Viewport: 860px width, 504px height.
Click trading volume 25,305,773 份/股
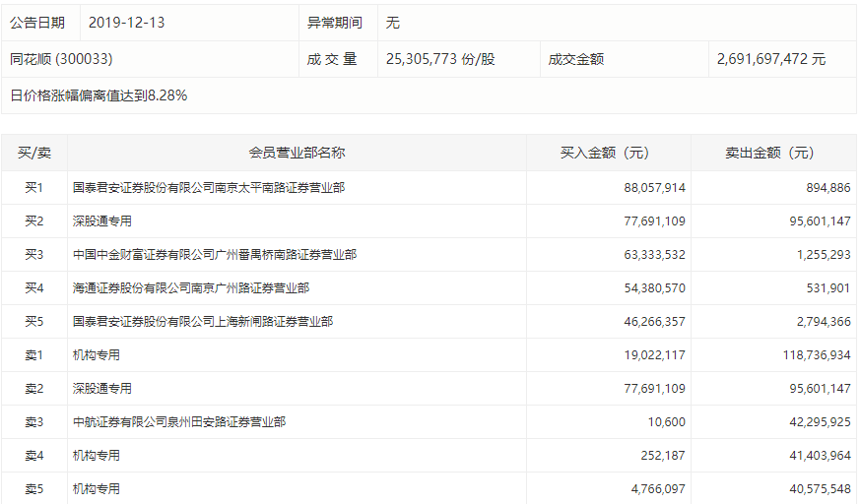coord(440,59)
